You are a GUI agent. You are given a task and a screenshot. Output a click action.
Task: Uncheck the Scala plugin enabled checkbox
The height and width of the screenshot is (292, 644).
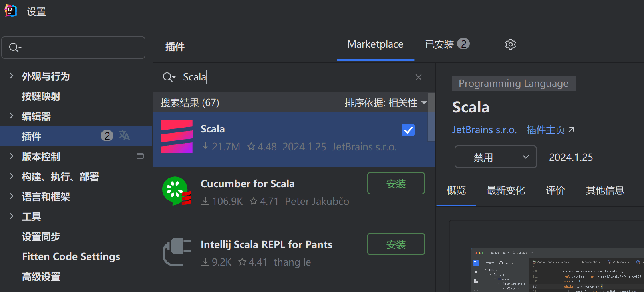(408, 130)
